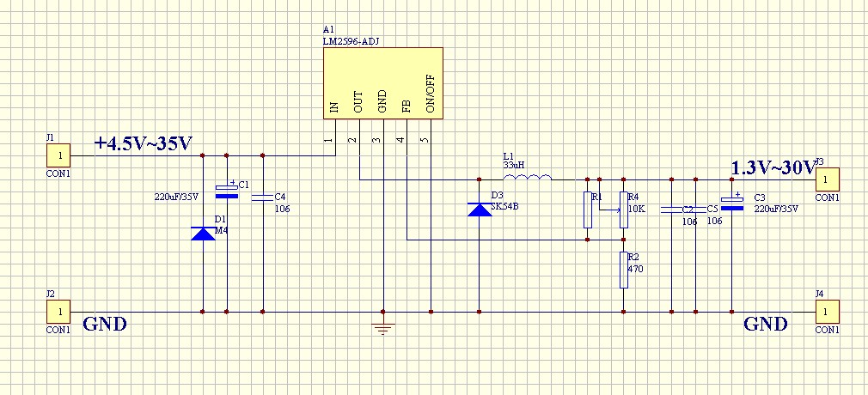
Task: Click pin number 2 below the chip
Action: [x=352, y=139]
